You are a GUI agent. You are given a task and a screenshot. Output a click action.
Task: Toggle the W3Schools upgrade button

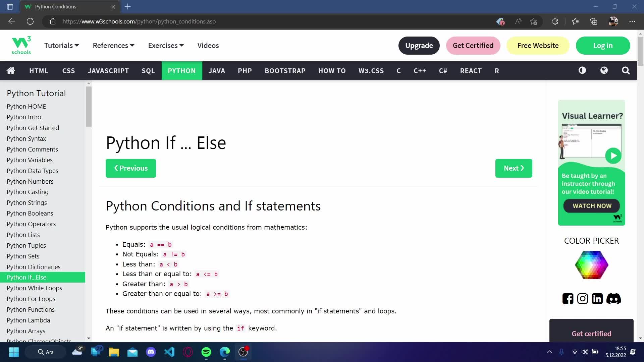[419, 45]
